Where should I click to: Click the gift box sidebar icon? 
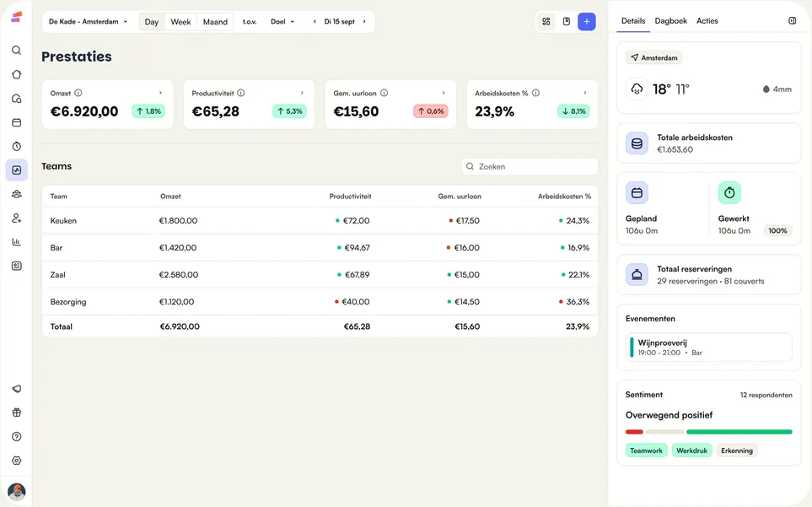click(17, 413)
